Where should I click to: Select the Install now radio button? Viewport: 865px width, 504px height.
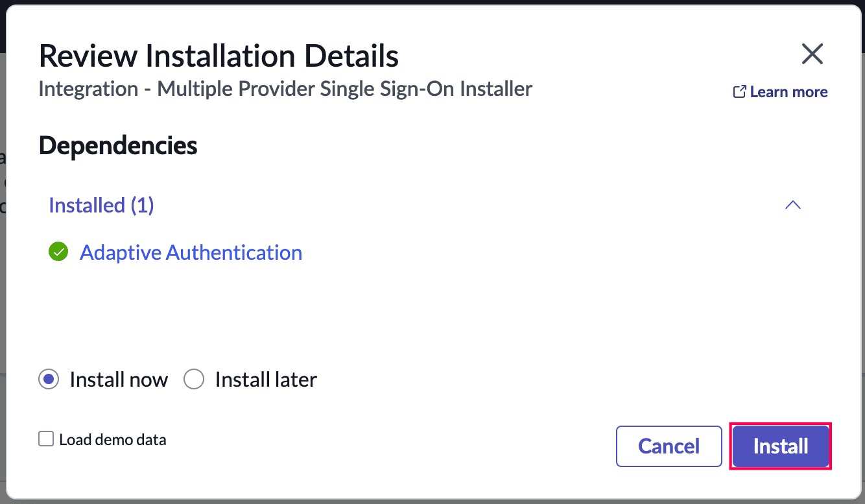click(x=49, y=380)
